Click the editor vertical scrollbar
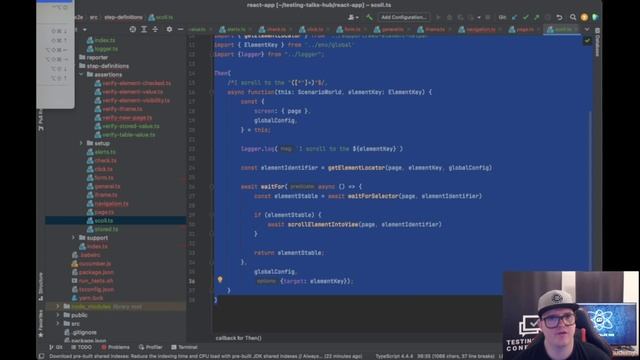Image resolution: width=640 pixels, height=360 pixels. pos(591,190)
